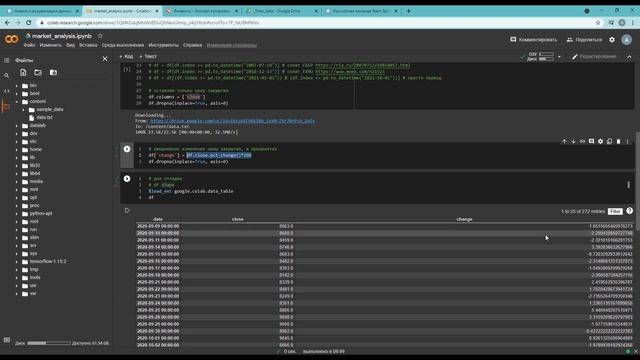The height and width of the screenshot is (360, 640).
Task: Close the Files panel
Action: click(105, 59)
